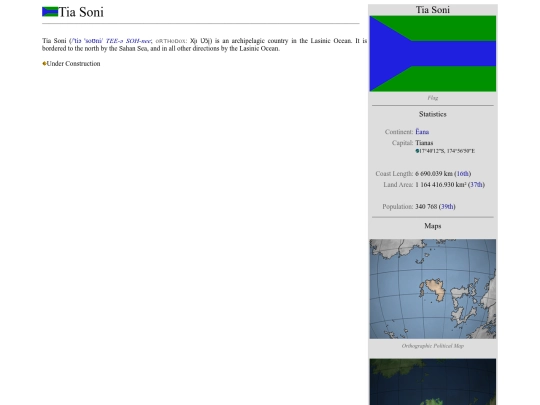Click the Maps section header
This screenshot has width=540, height=405.
433,226
